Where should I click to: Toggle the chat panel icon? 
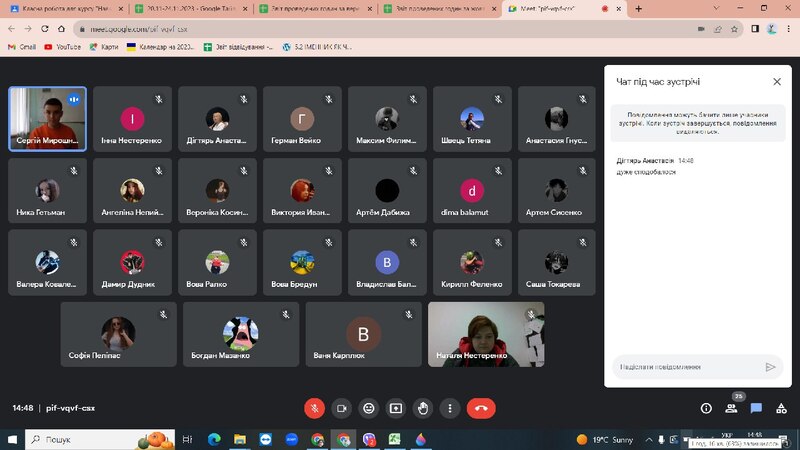coord(756,408)
